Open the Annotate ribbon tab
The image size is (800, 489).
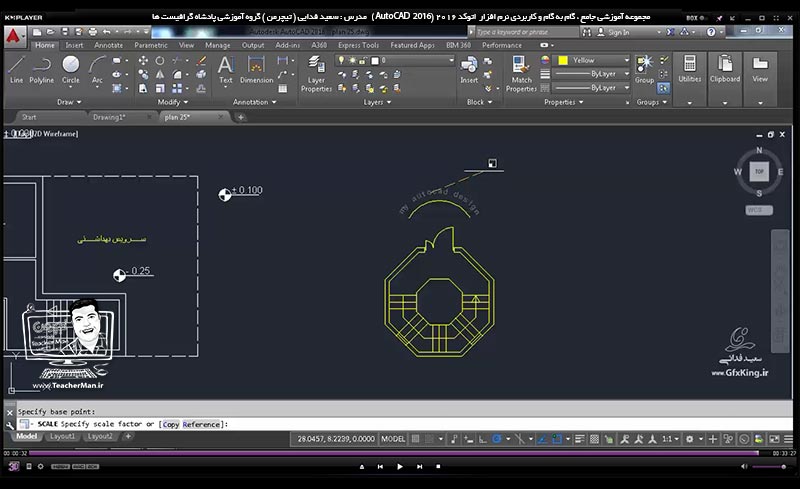[x=108, y=45]
